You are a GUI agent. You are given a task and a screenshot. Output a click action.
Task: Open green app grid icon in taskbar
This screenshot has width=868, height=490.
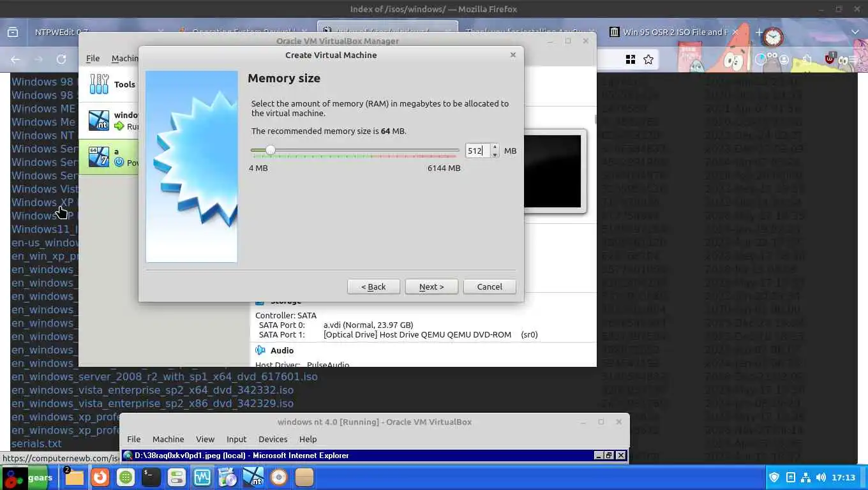(126, 477)
